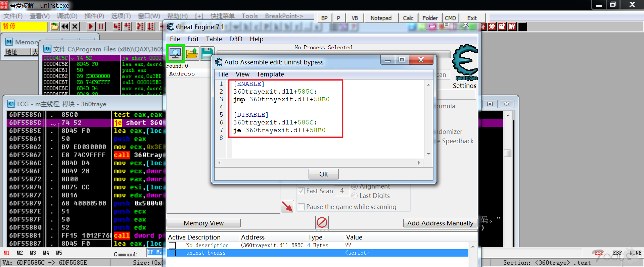
Task: Open the Table menu in Cheat Engine
Action: click(x=214, y=39)
